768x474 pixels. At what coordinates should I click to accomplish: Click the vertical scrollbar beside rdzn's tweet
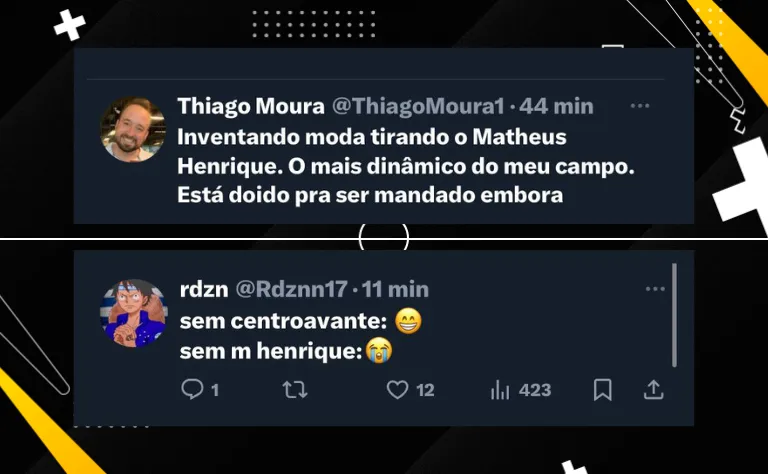[674, 315]
